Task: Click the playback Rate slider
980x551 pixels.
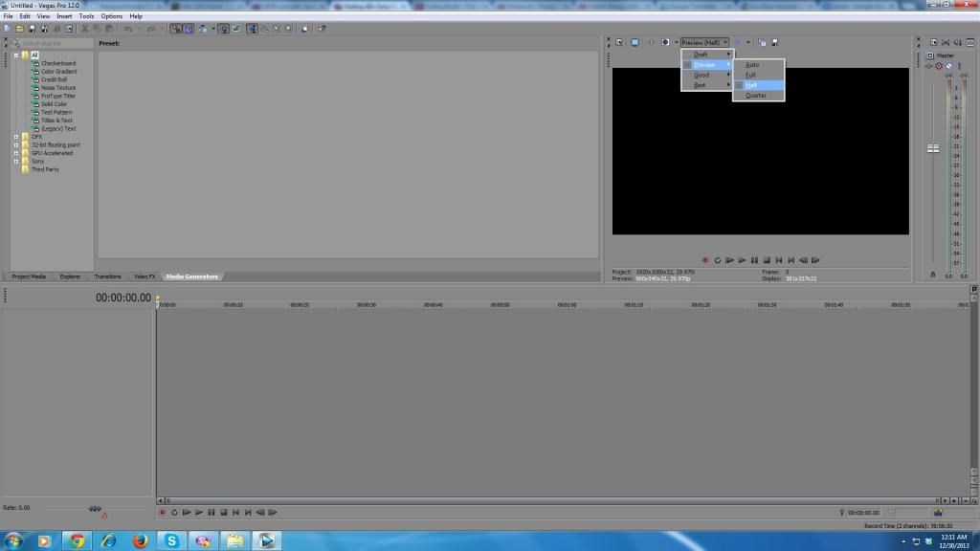Action: click(x=95, y=509)
